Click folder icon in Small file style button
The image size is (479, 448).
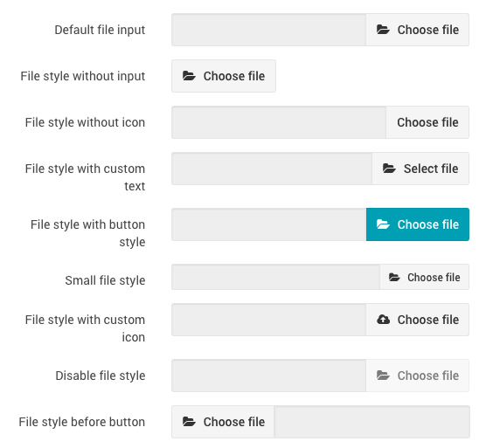click(394, 277)
